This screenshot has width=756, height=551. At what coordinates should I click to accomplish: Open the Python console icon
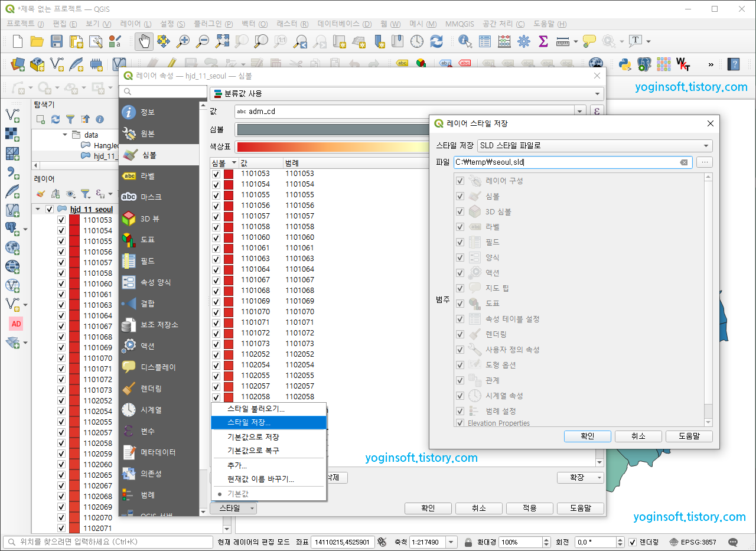[x=625, y=64]
